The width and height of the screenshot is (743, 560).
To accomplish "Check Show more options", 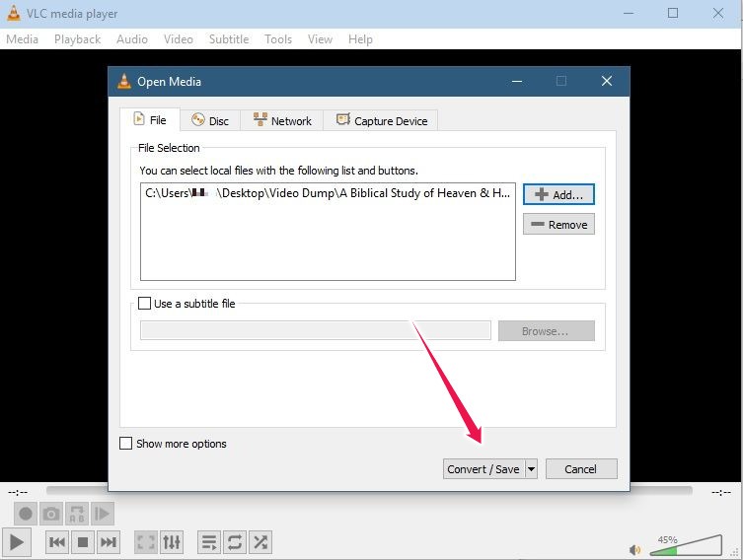I will tap(125, 444).
